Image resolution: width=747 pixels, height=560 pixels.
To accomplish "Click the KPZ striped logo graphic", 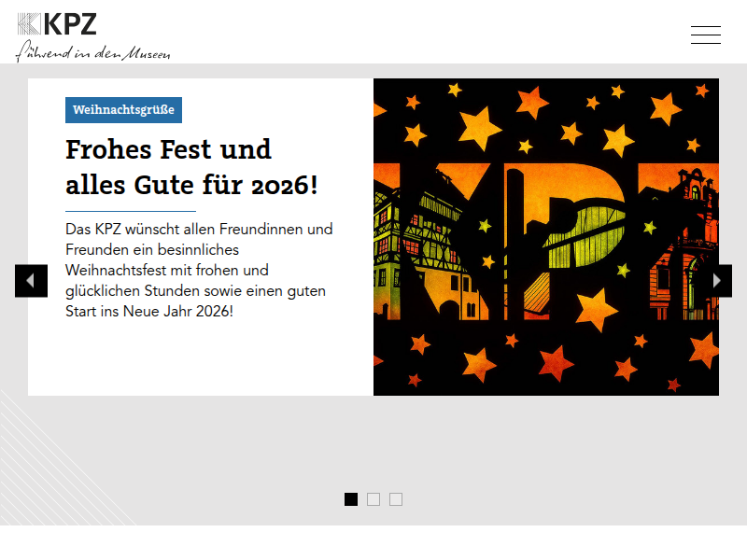I will 29,24.
